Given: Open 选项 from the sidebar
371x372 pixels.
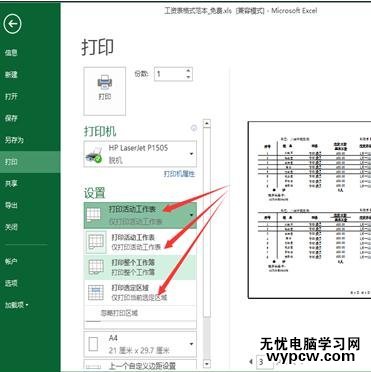Looking at the screenshot, I should pos(11,283).
